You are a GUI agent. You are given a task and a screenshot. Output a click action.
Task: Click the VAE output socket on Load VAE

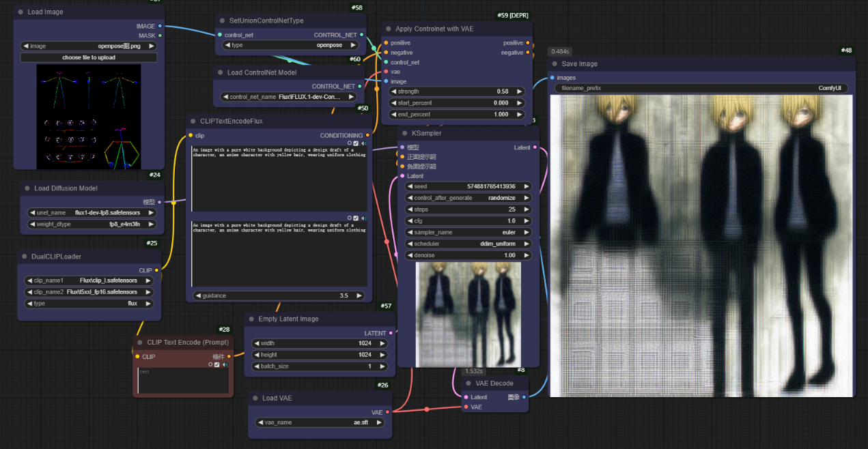(387, 412)
